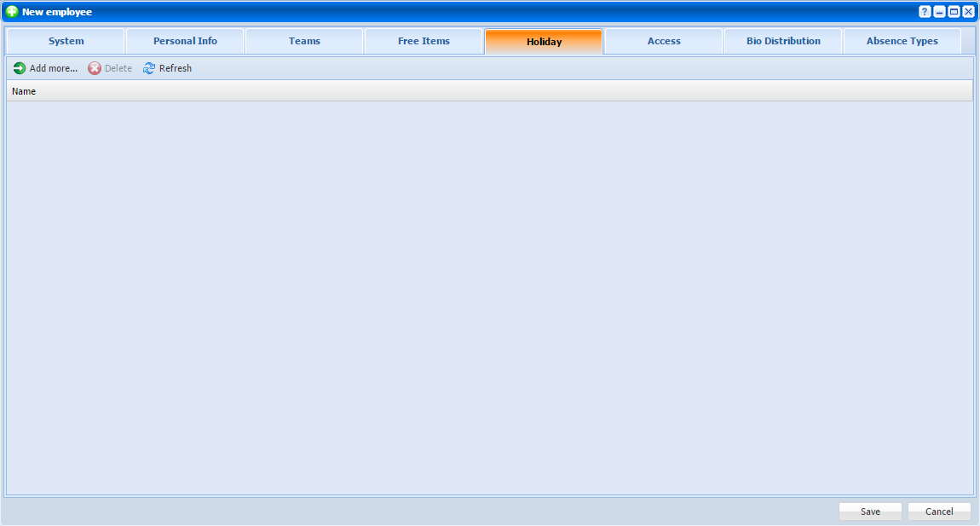Image resolution: width=980 pixels, height=526 pixels.
Task: Open the Personal Info tab
Action: pyautogui.click(x=185, y=41)
